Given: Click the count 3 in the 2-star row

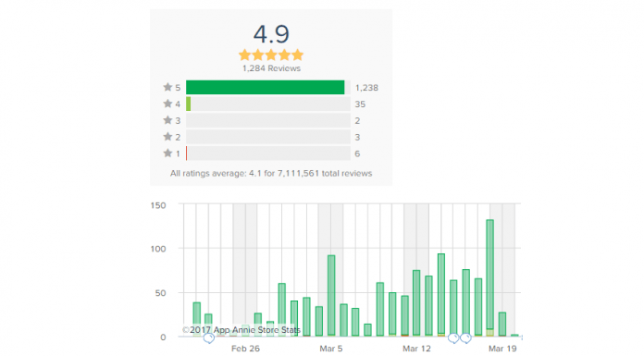Looking at the screenshot, I should (357, 137).
